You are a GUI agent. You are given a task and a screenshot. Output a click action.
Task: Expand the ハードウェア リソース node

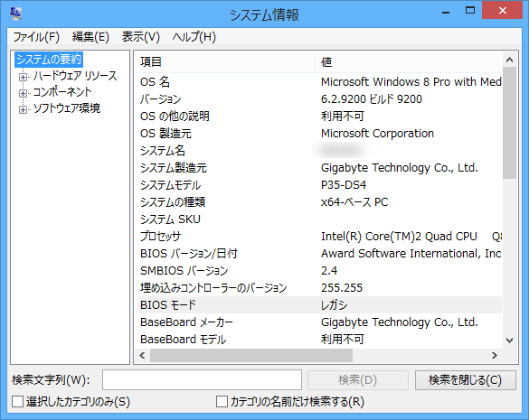pos(23,77)
